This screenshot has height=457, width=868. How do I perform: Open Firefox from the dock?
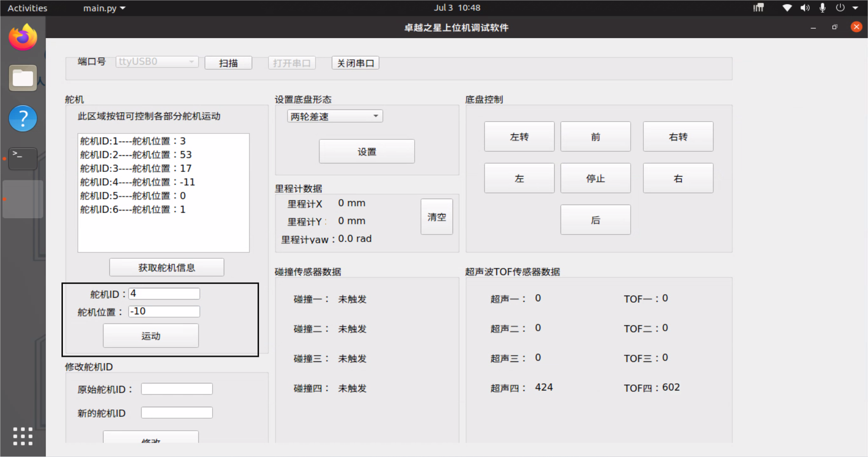click(x=23, y=38)
